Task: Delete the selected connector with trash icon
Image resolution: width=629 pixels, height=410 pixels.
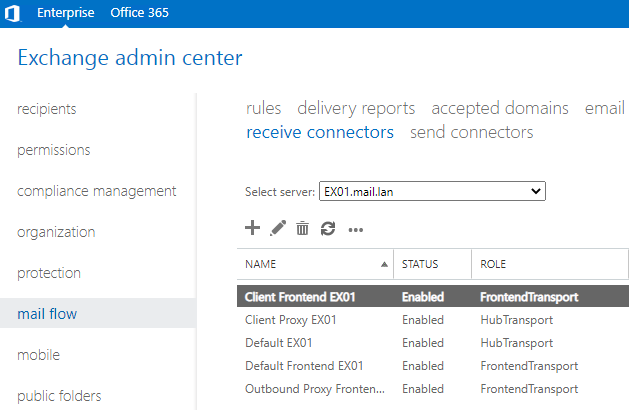Action: click(302, 229)
